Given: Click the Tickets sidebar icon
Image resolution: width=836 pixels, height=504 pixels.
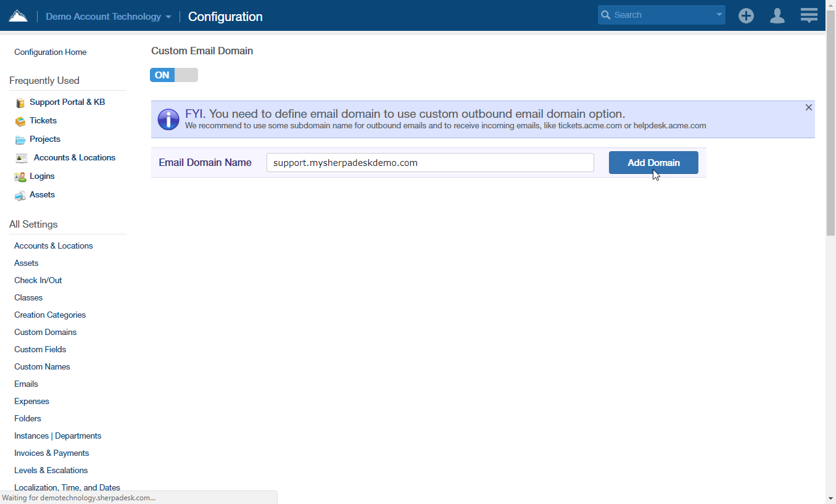Looking at the screenshot, I should (20, 121).
